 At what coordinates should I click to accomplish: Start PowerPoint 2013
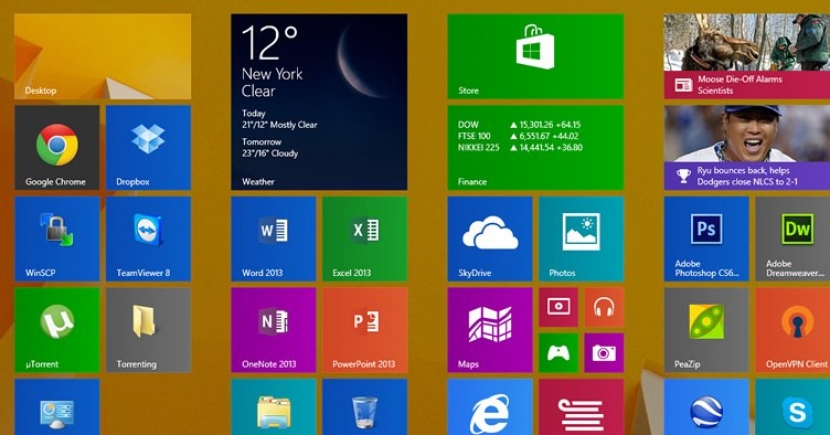364,329
